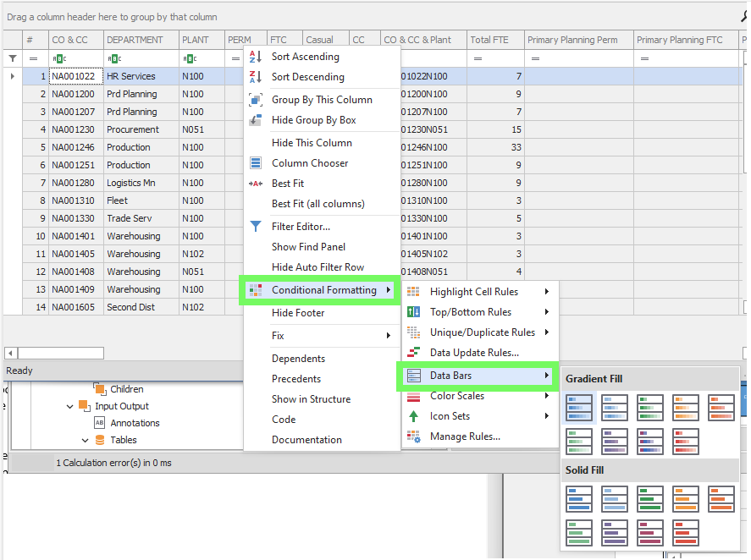Collapse the Tables tree node
751x560 pixels.
pos(85,441)
